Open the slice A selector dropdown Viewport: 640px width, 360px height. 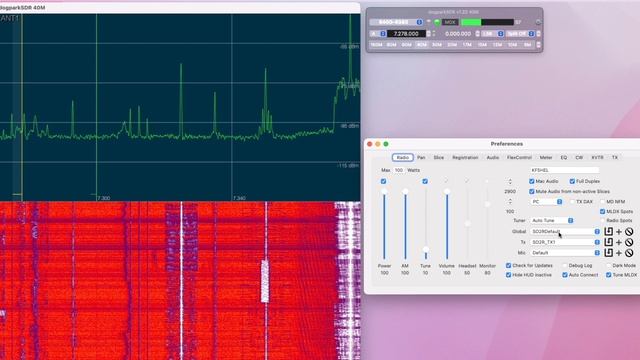tap(378, 33)
